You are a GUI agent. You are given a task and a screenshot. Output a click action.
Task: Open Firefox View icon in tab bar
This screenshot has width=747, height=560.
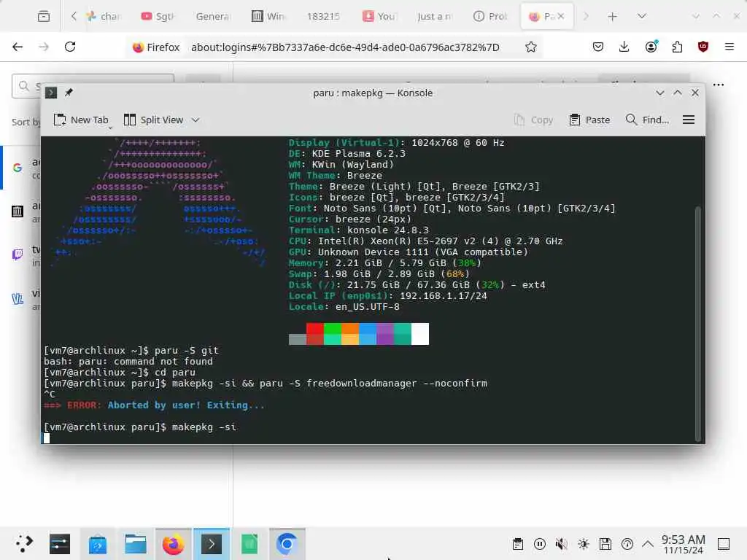(43, 16)
